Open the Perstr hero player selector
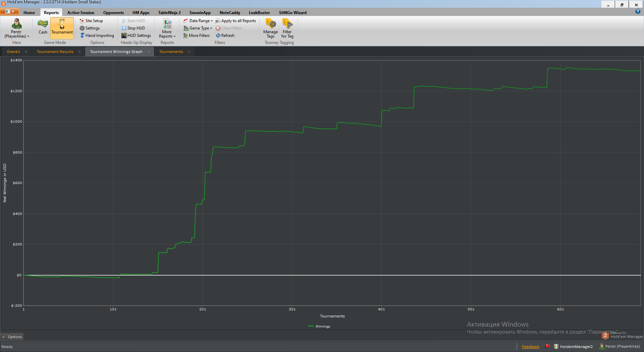This screenshot has height=352, width=644. click(16, 28)
